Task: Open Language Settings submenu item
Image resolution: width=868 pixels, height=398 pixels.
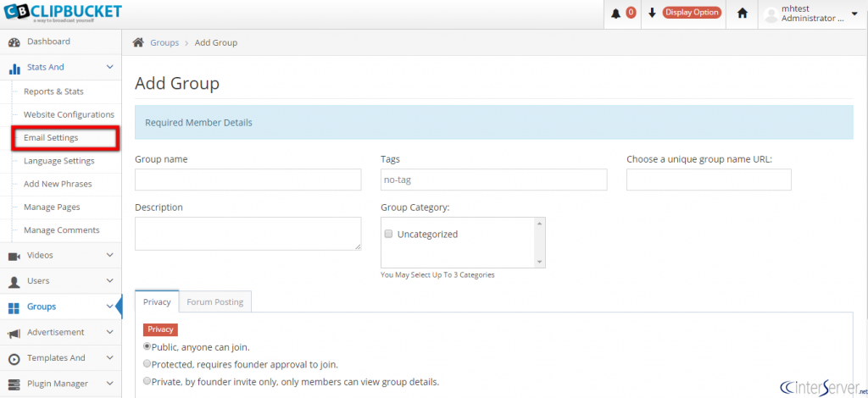Action: [58, 161]
